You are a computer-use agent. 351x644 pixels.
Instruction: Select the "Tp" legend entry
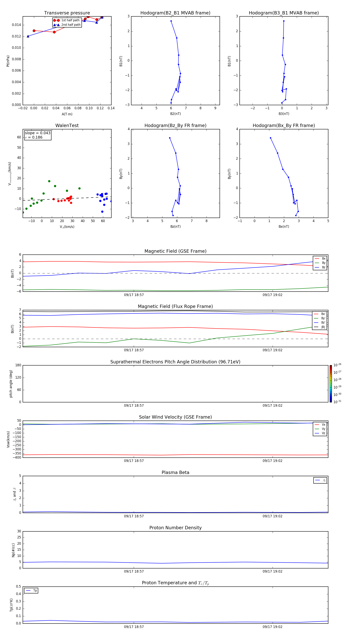coord(31,591)
